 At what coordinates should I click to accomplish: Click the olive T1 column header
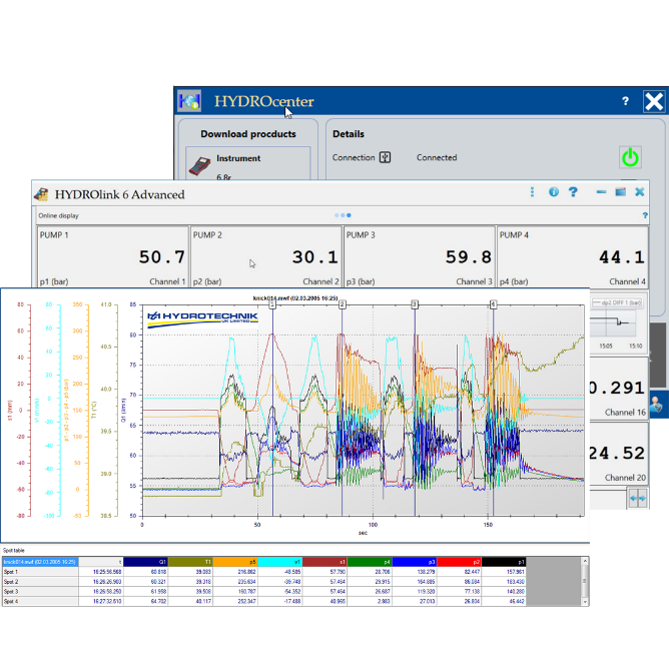coord(190,562)
